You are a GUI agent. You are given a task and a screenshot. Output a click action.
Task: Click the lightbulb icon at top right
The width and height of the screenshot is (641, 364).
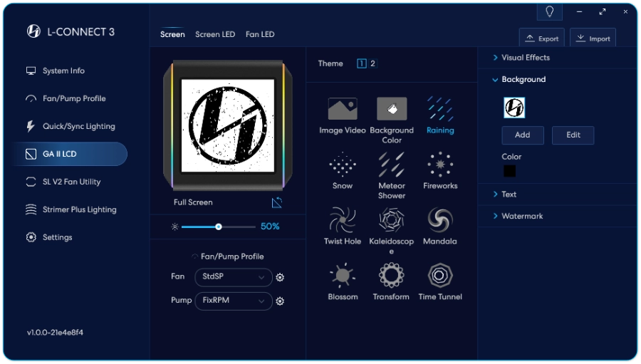pyautogui.click(x=550, y=12)
